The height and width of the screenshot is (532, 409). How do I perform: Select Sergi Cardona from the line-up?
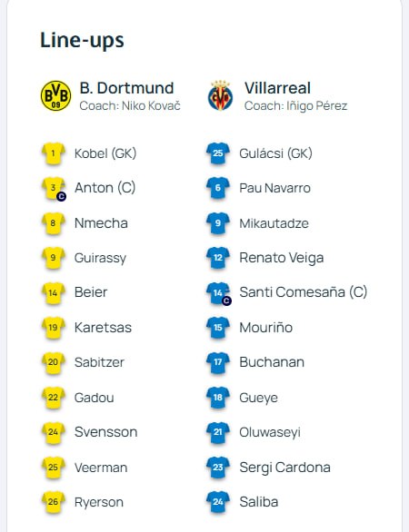284,468
